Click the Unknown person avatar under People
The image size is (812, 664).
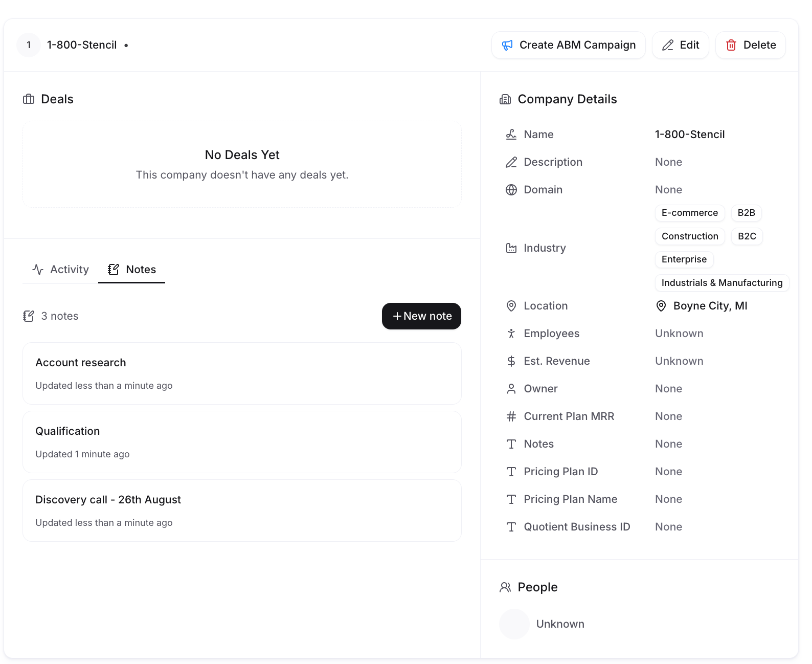(x=514, y=624)
